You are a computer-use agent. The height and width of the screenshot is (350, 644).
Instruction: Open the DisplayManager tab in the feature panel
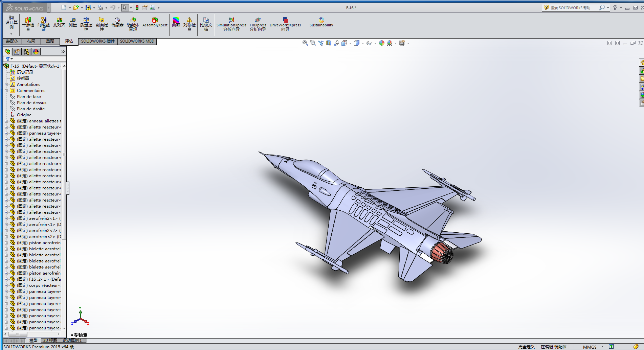point(36,52)
